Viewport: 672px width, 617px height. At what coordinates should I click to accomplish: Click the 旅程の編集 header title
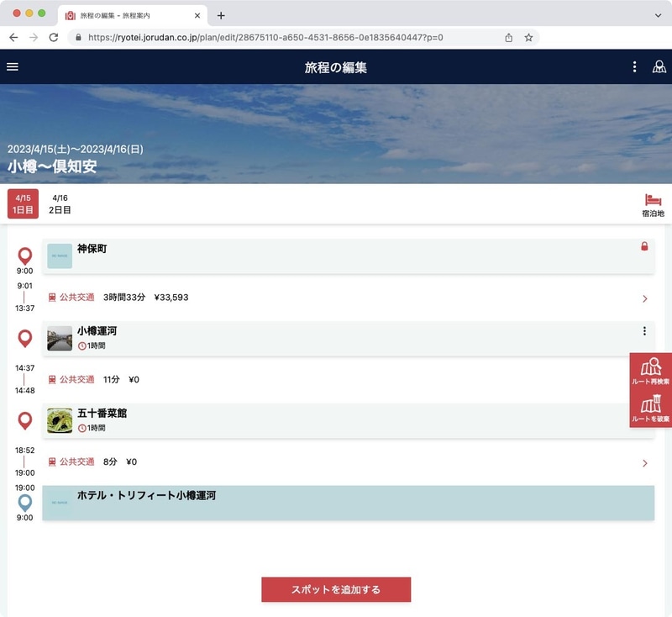point(335,67)
